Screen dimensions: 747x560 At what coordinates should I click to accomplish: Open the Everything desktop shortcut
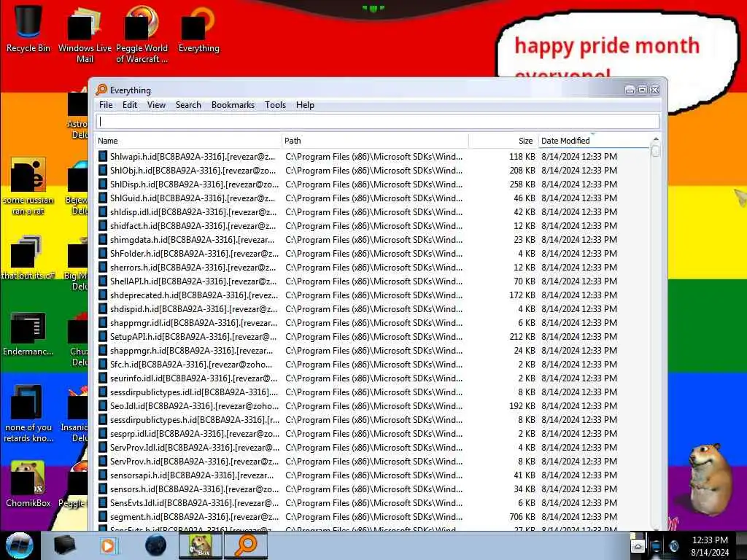pos(198,28)
